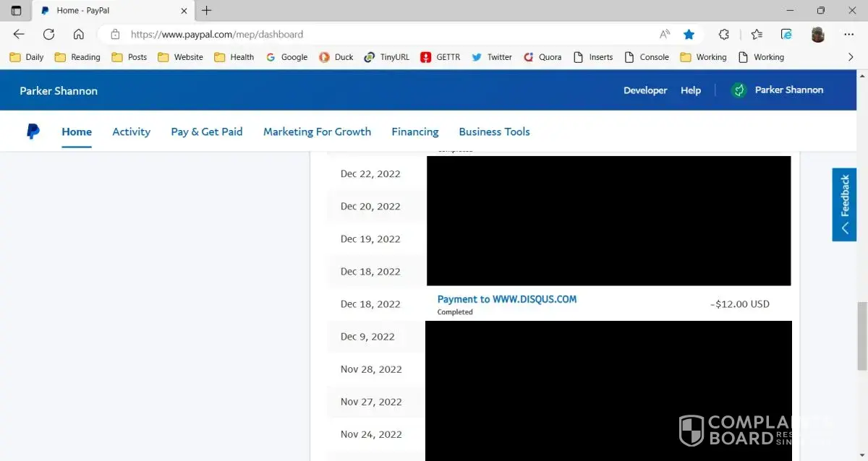Open the TinyURL bookmark
The height and width of the screenshot is (461, 868).
tap(387, 57)
